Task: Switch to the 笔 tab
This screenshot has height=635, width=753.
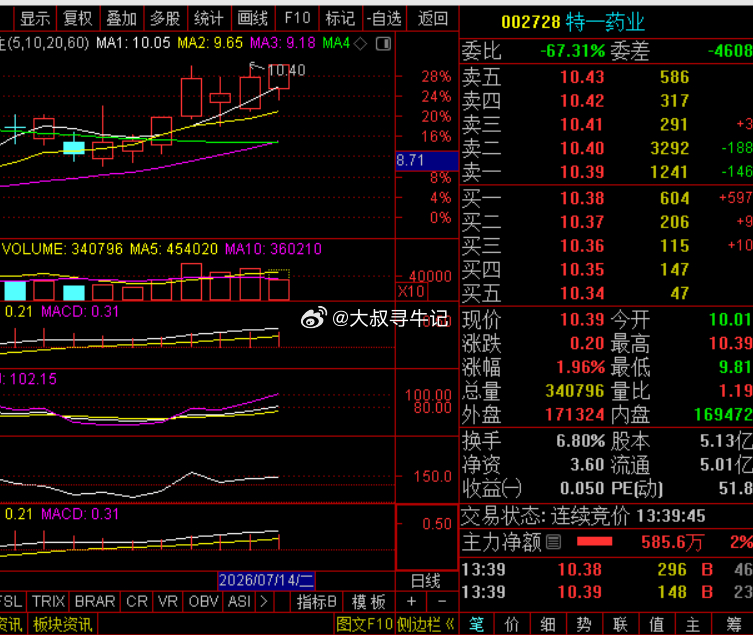Action: click(476, 624)
